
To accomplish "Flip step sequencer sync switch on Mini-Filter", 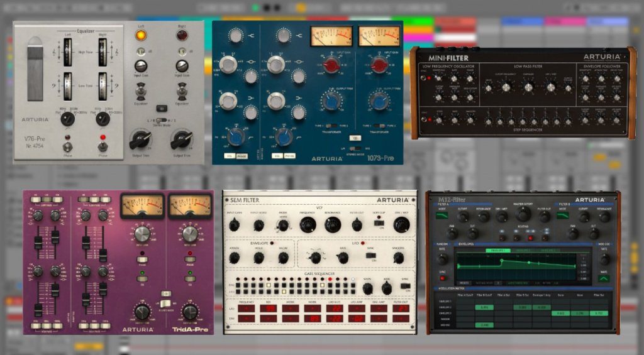I will (423, 119).
